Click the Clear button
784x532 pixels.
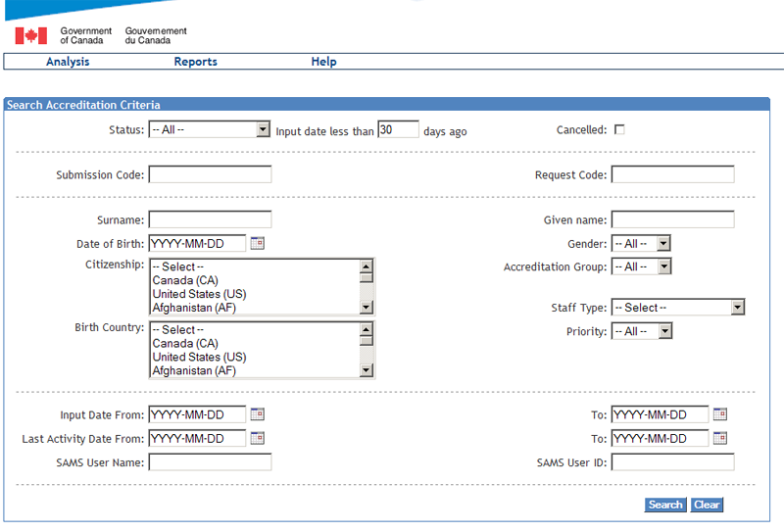[707, 505]
